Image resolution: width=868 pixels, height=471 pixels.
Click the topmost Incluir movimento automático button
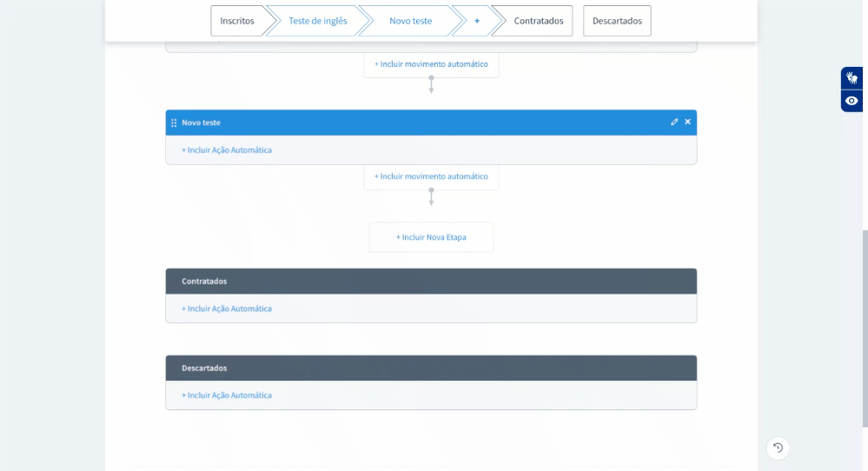coord(431,64)
